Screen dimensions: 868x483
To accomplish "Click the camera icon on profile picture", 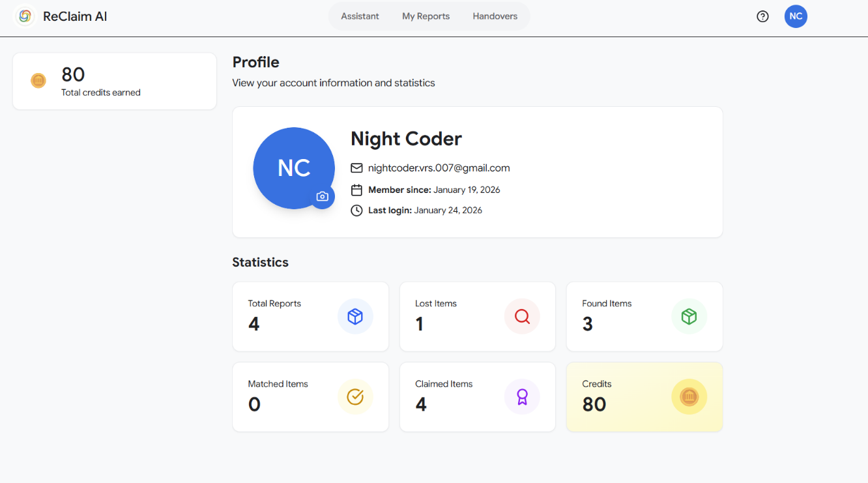I will (322, 196).
